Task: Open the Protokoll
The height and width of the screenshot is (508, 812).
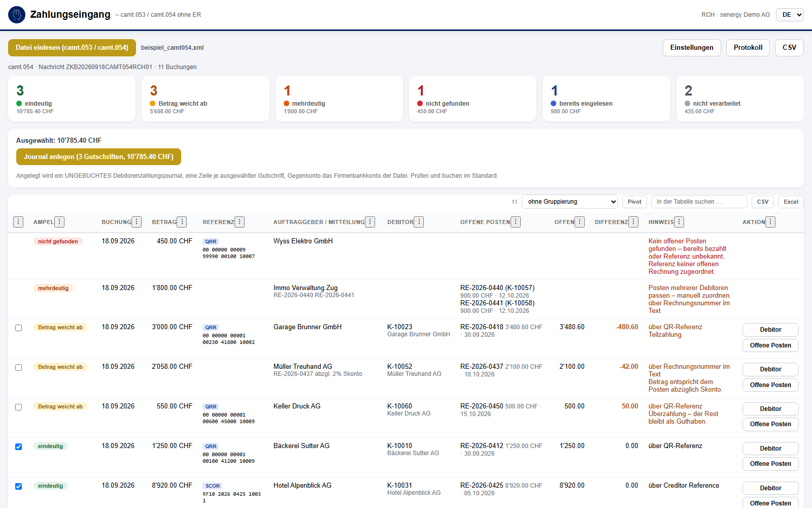Action: click(x=748, y=48)
